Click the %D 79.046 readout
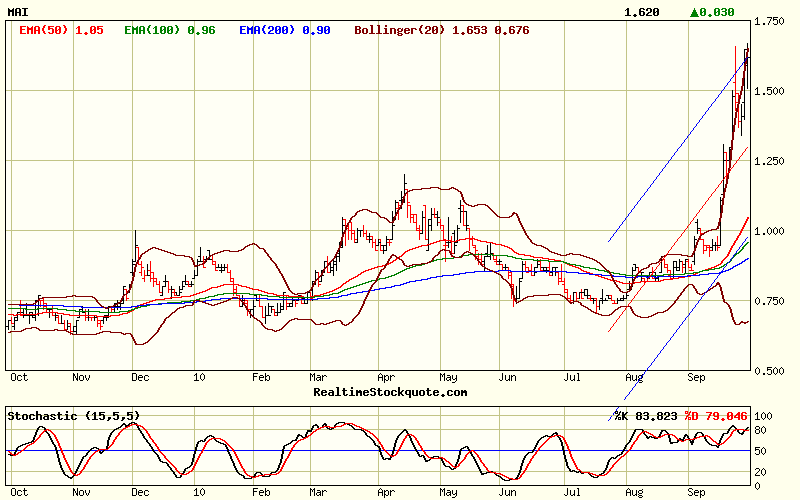The width and height of the screenshot is (800, 500). 715,415
